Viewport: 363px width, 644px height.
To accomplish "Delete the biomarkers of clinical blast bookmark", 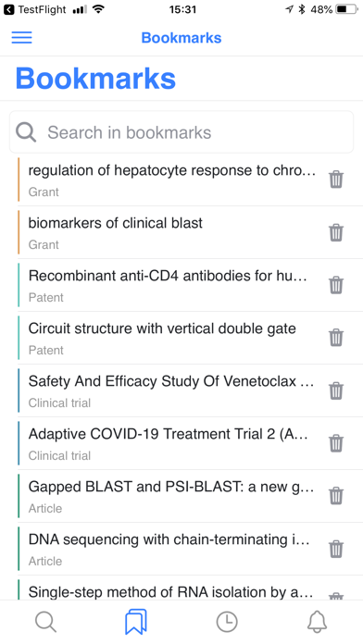I will 336,232.
